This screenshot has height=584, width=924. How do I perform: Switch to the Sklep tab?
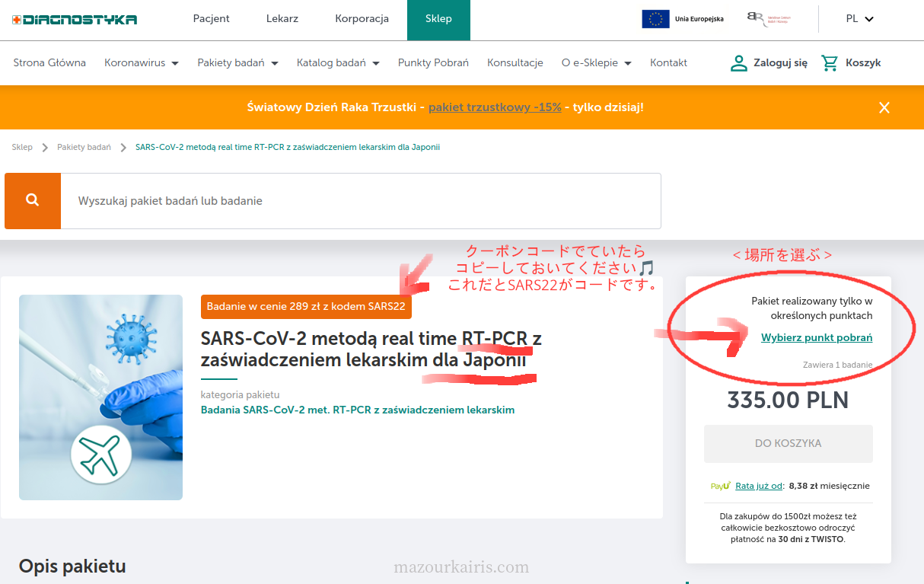[438, 19]
